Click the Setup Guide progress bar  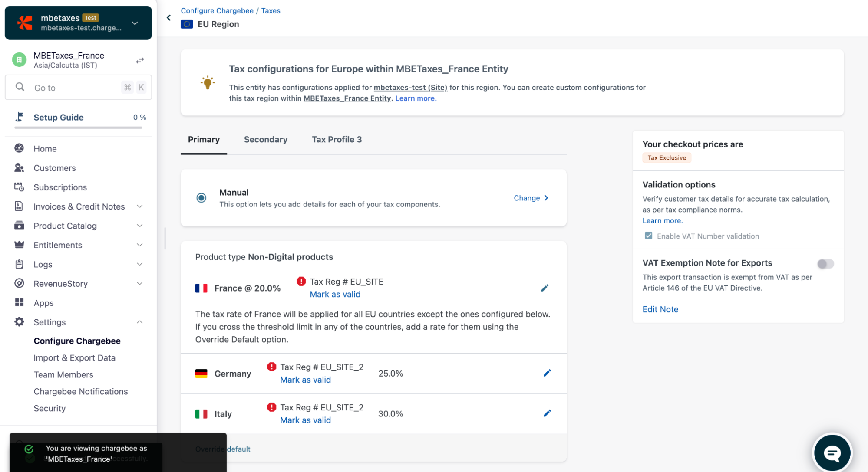click(x=78, y=128)
